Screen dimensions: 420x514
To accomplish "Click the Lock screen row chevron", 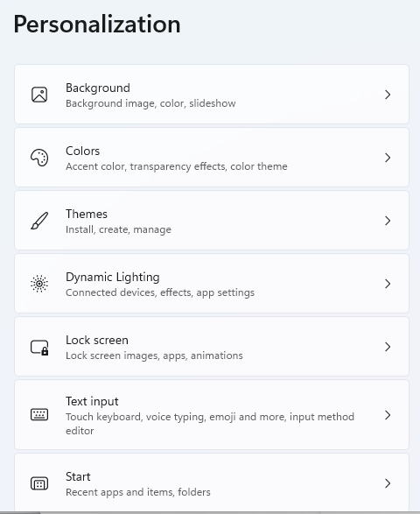I will (388, 347).
